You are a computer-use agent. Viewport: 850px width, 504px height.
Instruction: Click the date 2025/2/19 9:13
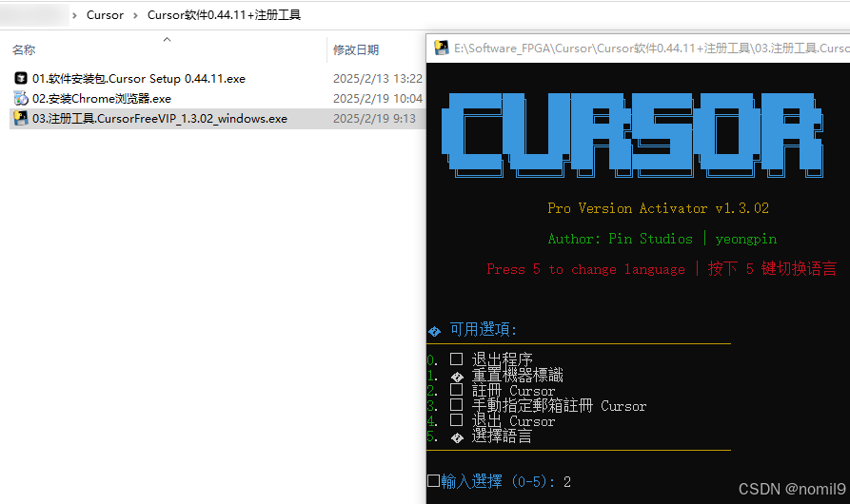(374, 119)
